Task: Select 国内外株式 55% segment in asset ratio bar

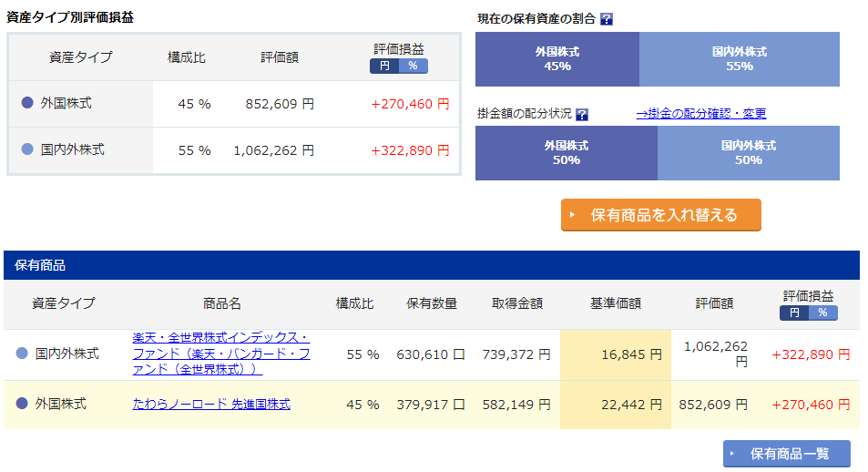Action: coord(740,59)
